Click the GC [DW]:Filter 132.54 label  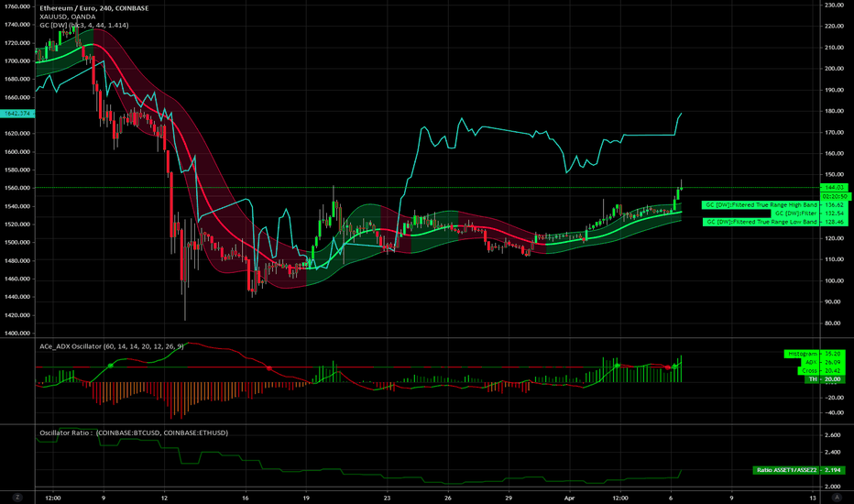pyautogui.click(x=809, y=214)
